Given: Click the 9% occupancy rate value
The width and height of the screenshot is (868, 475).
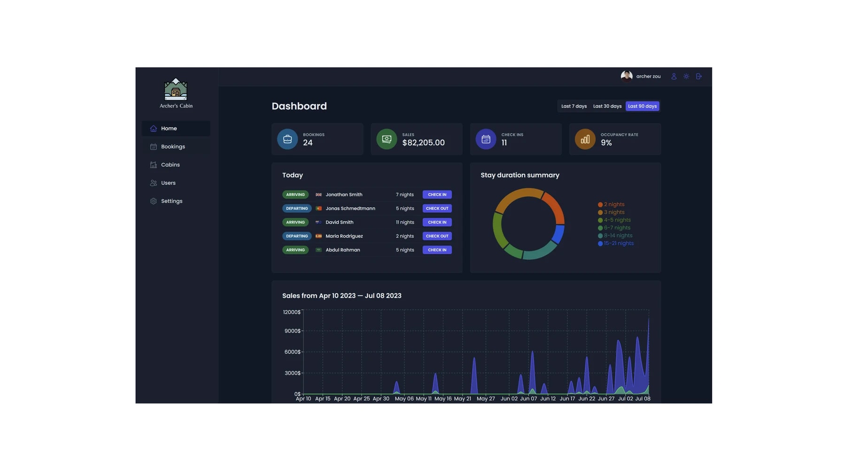Looking at the screenshot, I should [x=606, y=143].
